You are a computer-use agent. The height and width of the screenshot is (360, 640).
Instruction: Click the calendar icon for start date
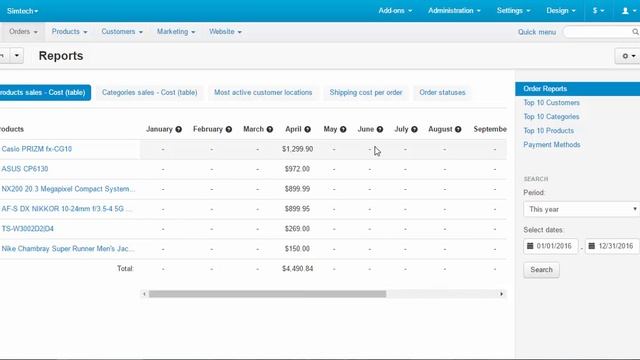[x=530, y=246]
